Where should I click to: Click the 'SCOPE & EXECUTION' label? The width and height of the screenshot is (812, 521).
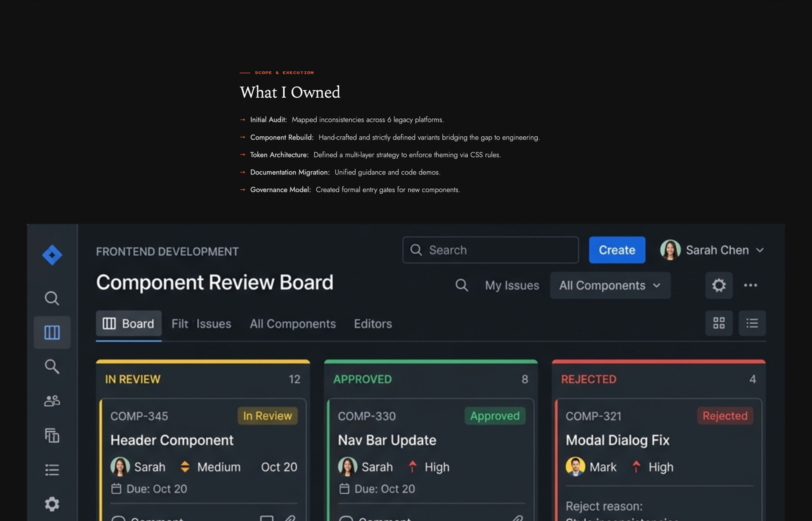284,73
